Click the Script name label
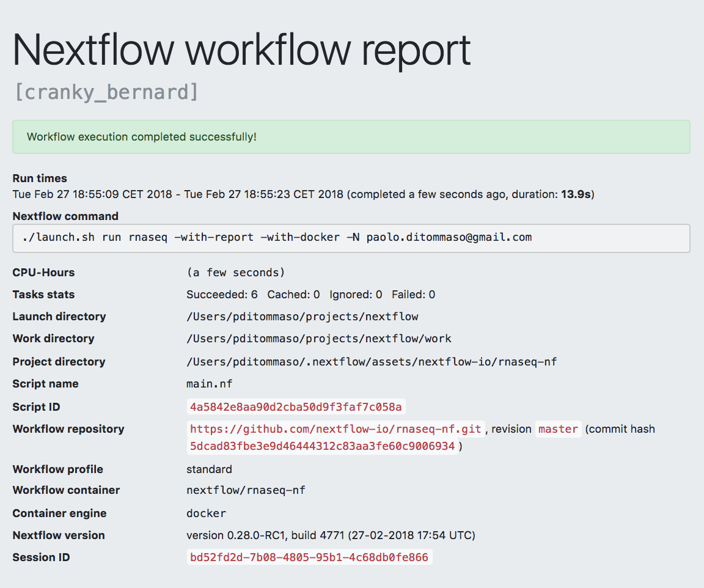The width and height of the screenshot is (704, 588). click(45, 384)
